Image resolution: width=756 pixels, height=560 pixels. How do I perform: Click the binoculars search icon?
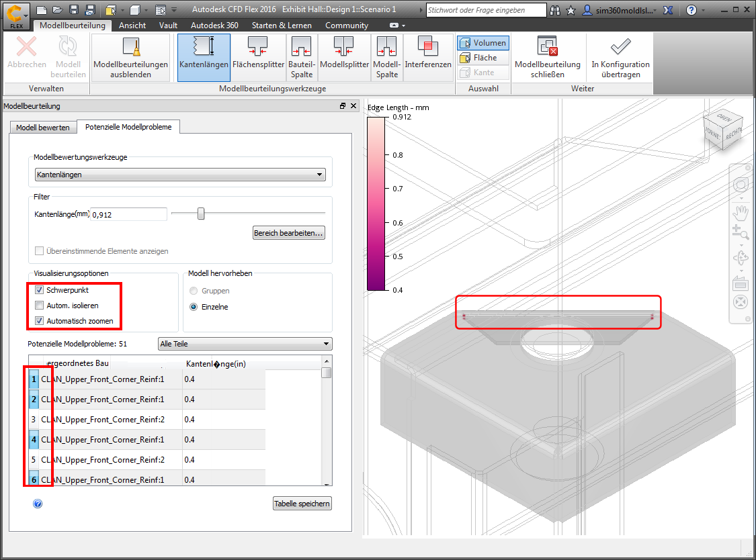[555, 10]
